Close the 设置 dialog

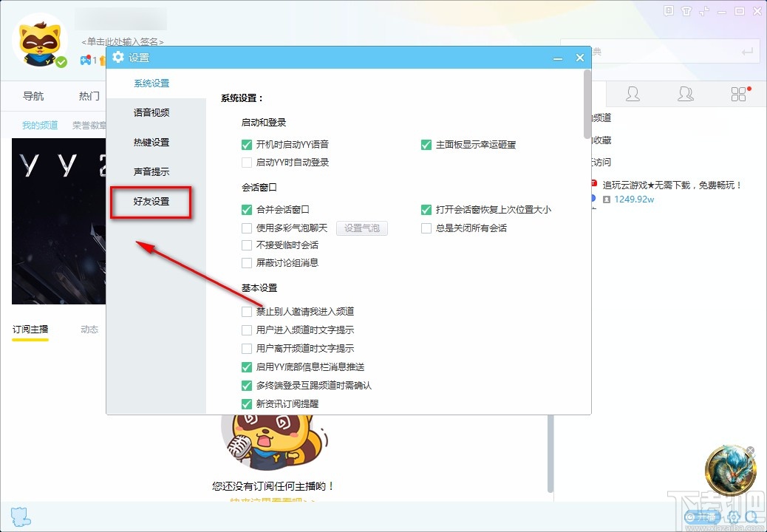click(x=579, y=58)
